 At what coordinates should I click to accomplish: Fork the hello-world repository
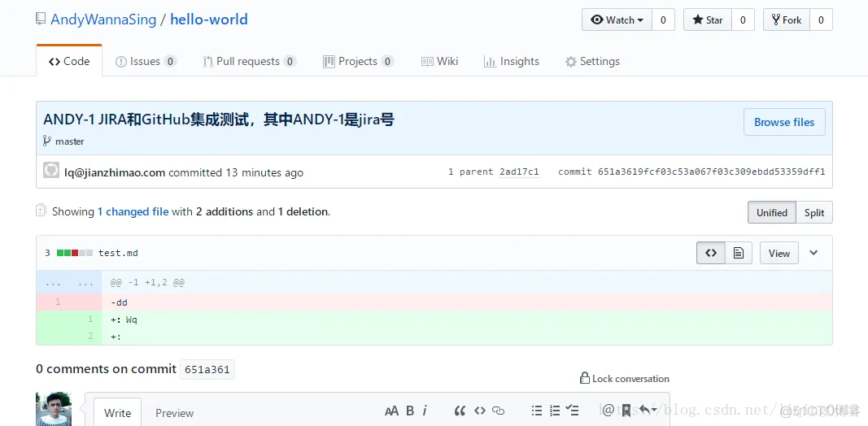coord(786,20)
